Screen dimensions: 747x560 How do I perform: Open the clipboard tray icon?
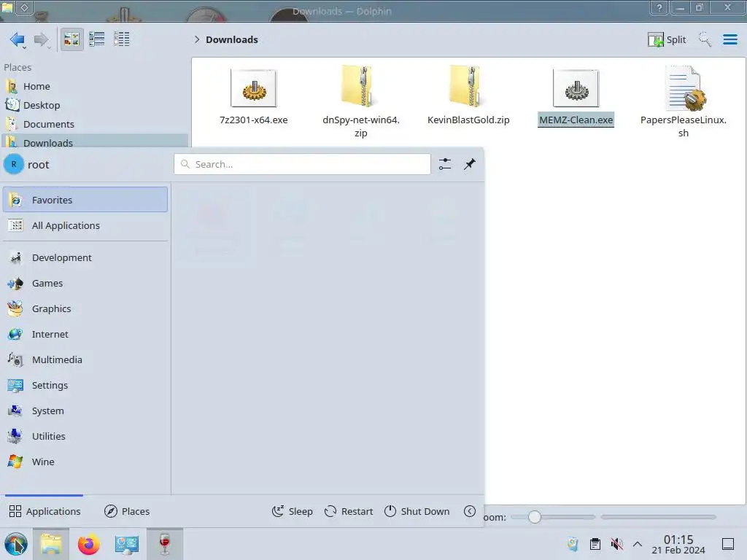point(595,544)
